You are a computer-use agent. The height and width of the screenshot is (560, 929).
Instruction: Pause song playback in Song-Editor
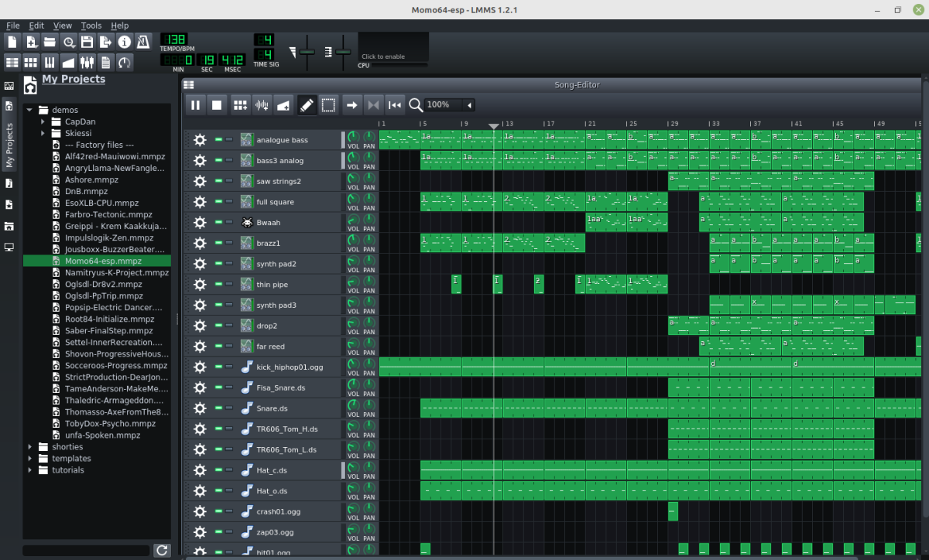[x=195, y=104]
